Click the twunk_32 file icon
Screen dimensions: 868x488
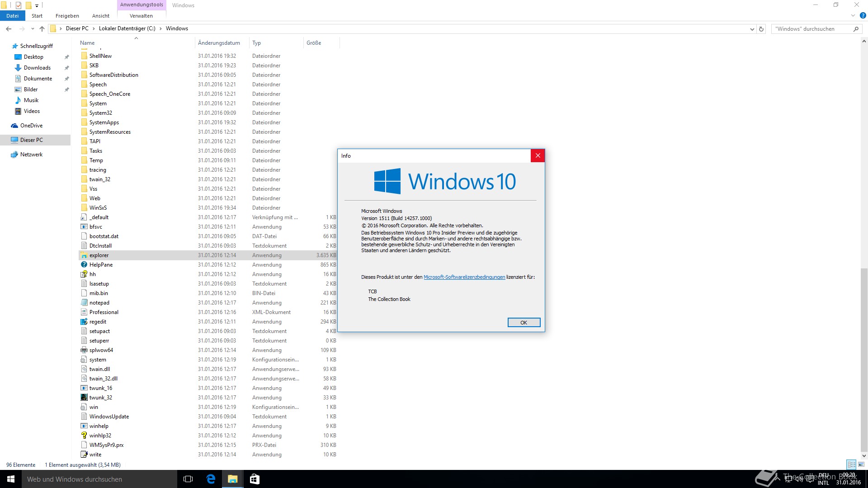click(x=84, y=398)
